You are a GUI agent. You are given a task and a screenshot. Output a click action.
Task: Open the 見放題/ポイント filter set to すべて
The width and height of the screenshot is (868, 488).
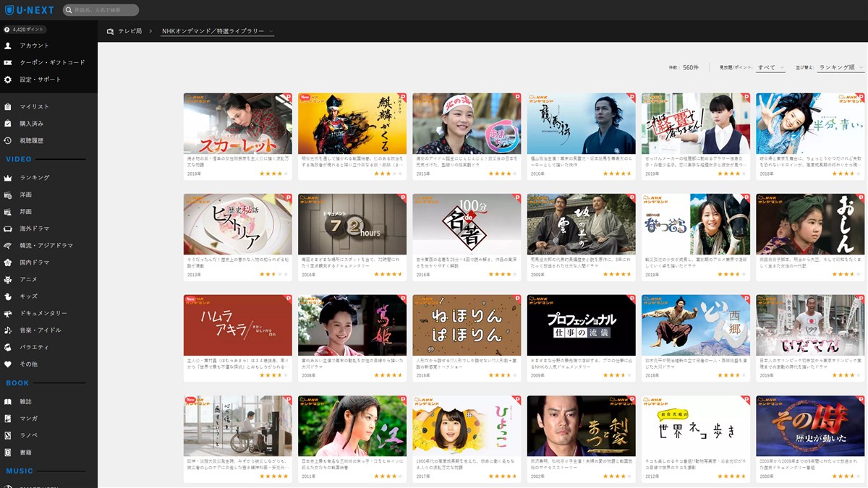tap(771, 67)
